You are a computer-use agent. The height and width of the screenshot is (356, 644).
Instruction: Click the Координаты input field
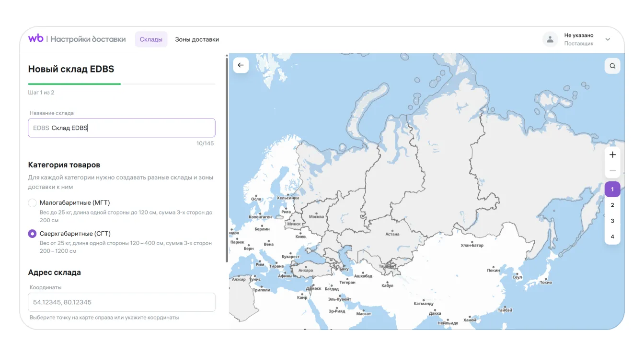point(122,302)
